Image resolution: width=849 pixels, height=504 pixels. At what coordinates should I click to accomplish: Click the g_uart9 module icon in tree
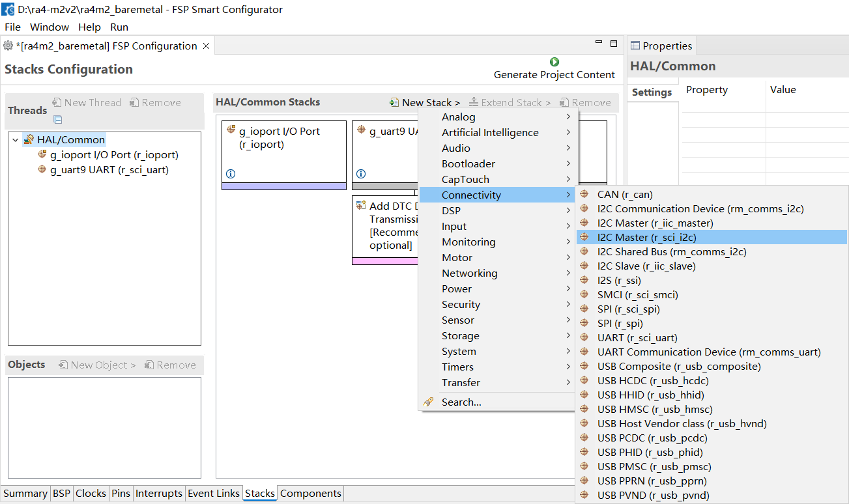pos(43,169)
